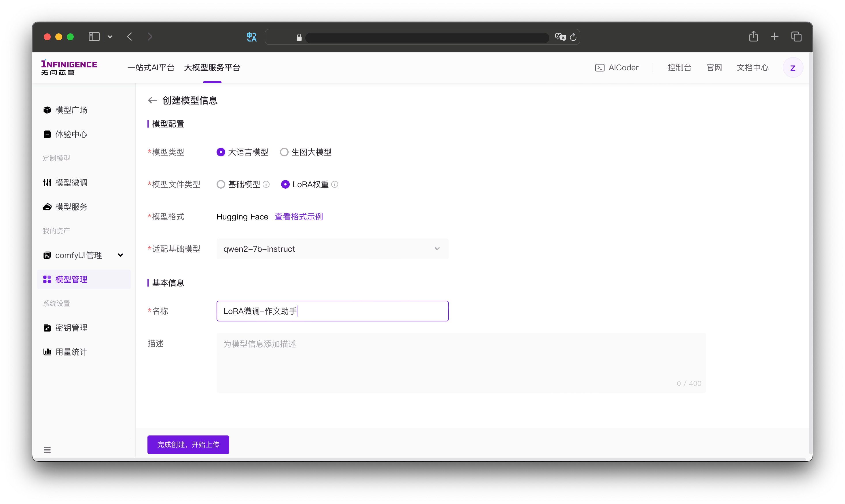845x504 pixels.
Task: Click the 用量统计 bar chart icon
Action: (x=47, y=352)
